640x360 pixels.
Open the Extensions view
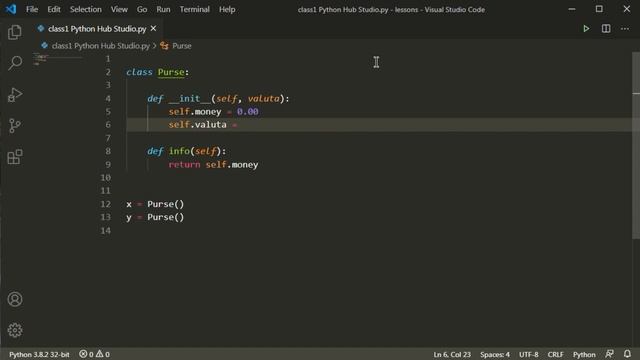tap(15, 157)
